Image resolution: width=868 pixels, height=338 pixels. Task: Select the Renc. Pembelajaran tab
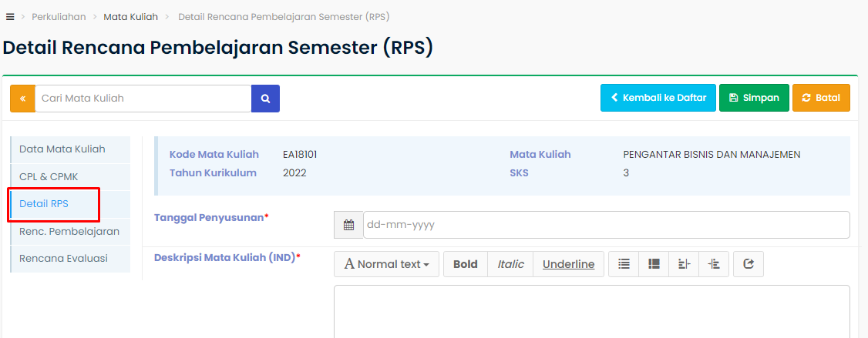point(69,231)
